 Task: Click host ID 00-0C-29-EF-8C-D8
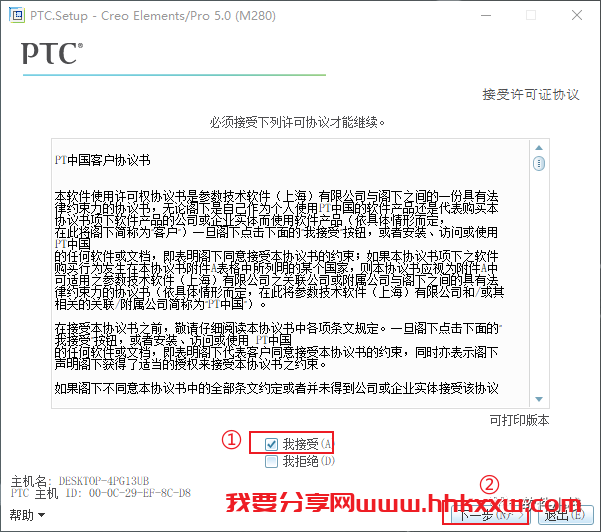[x=140, y=493]
